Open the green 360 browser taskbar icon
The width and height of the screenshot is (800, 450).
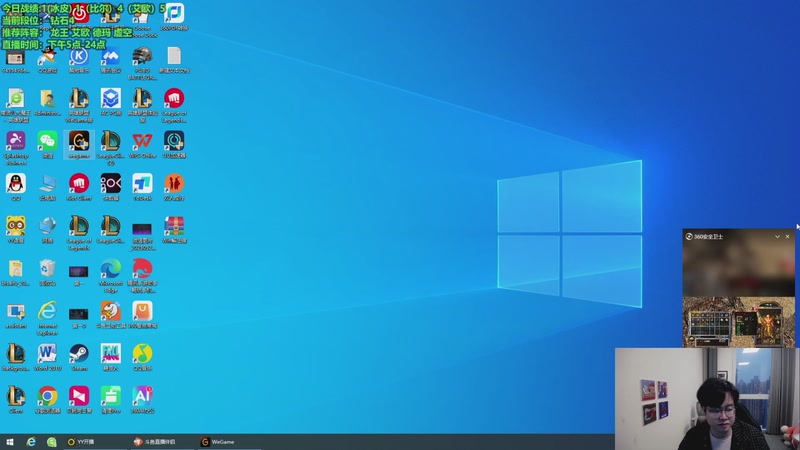pos(52,442)
